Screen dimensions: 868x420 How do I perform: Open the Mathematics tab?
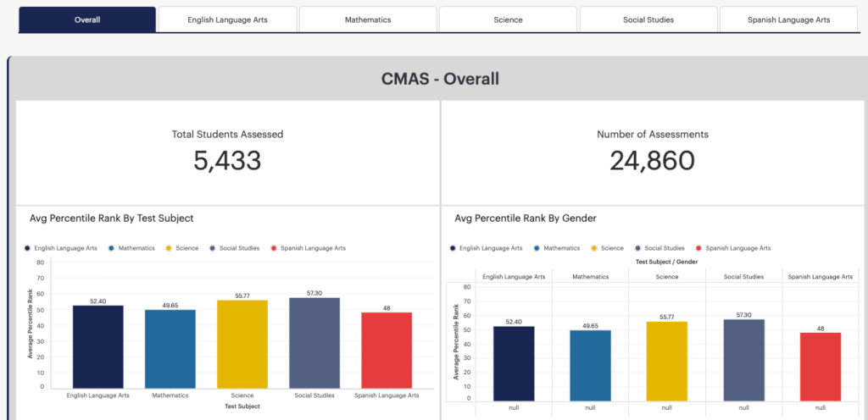pyautogui.click(x=368, y=19)
